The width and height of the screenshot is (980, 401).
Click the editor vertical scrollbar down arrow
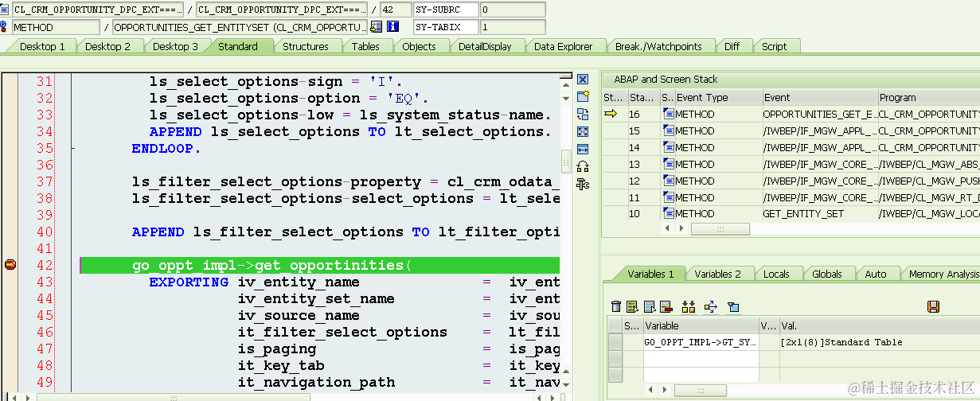(566, 385)
